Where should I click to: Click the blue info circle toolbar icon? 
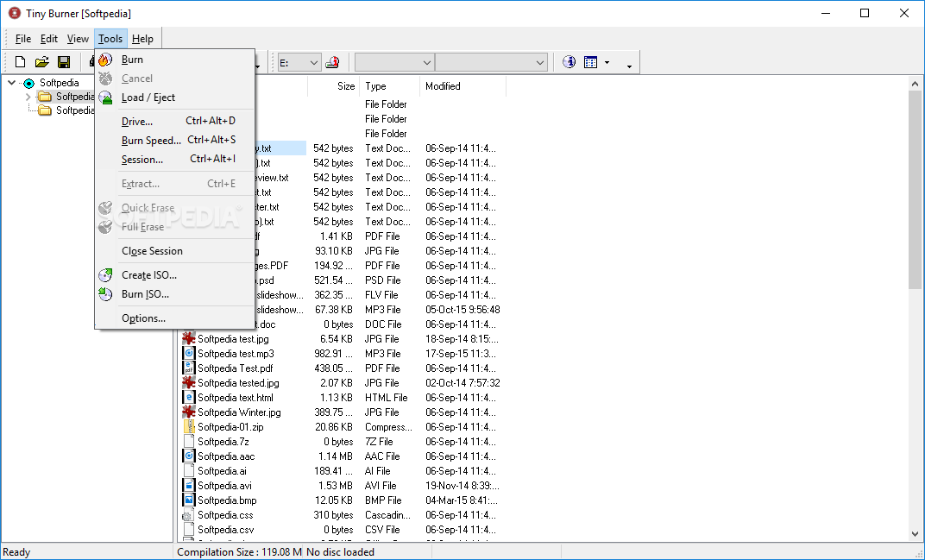click(x=569, y=62)
